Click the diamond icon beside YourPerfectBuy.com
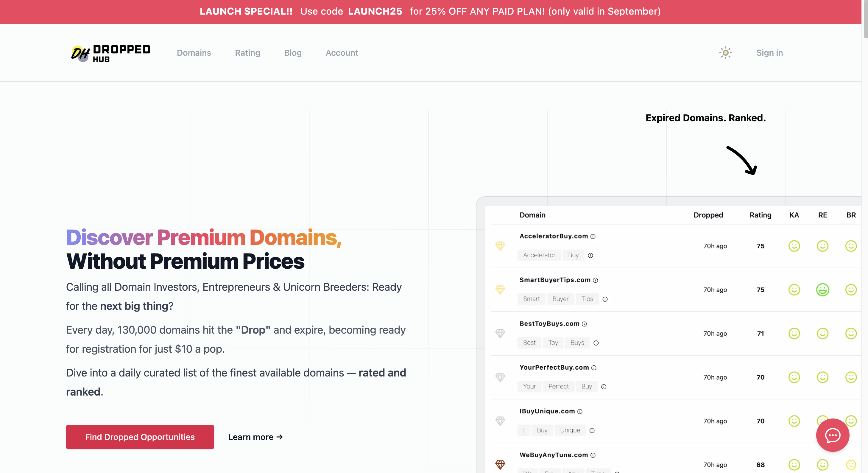Screen dimensions: 868x473 pos(500,377)
